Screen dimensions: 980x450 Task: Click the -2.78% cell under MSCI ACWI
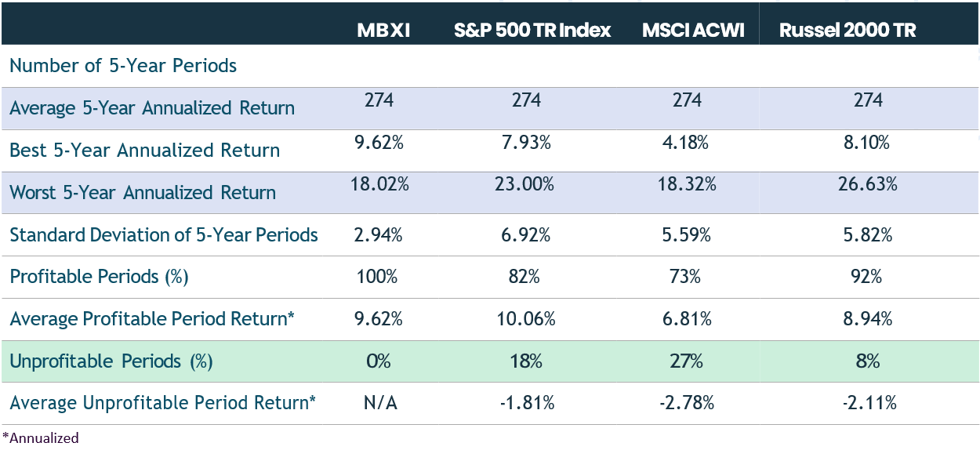click(687, 403)
